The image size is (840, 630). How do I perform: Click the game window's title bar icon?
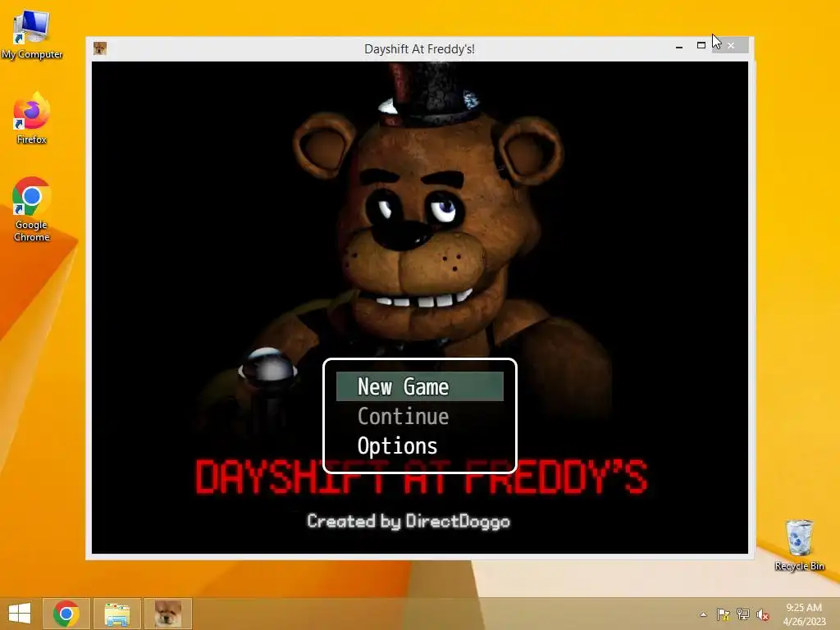pyautogui.click(x=100, y=48)
